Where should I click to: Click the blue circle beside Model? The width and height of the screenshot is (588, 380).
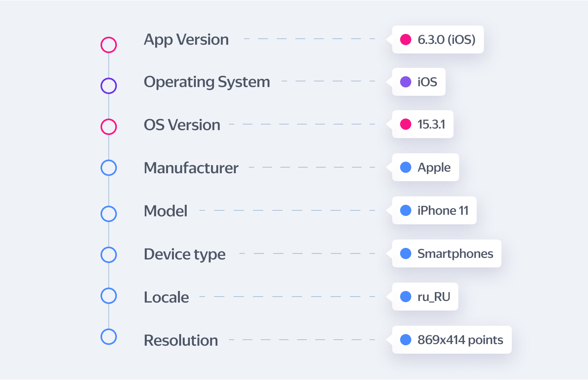point(109,214)
